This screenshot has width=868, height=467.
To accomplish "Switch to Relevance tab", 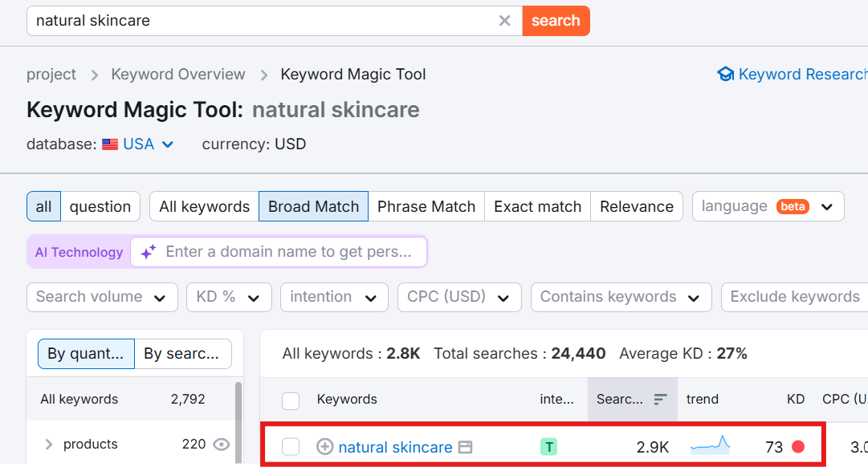I will pyautogui.click(x=637, y=206).
